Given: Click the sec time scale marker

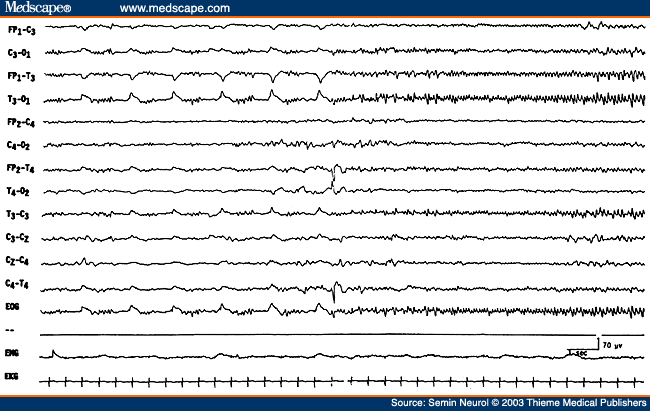Looking at the screenshot, I should [x=580, y=353].
